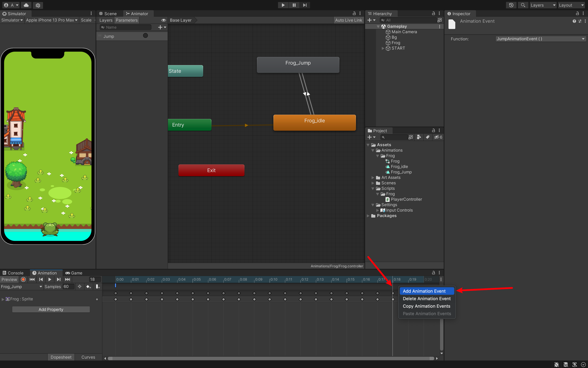Screen dimensions: 588x368
Task: Open the Layers dropdown in top bar
Action: pyautogui.click(x=543, y=5)
